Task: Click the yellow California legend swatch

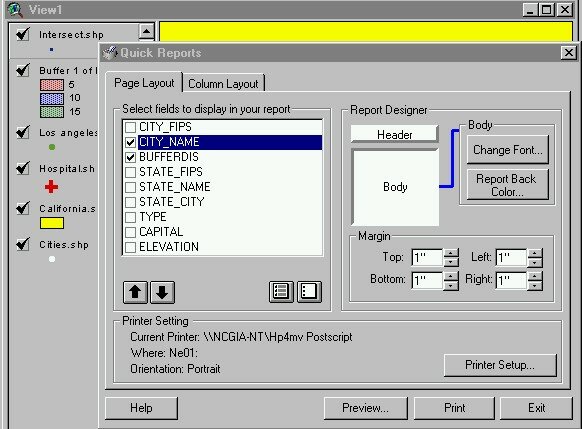Action: [52, 223]
